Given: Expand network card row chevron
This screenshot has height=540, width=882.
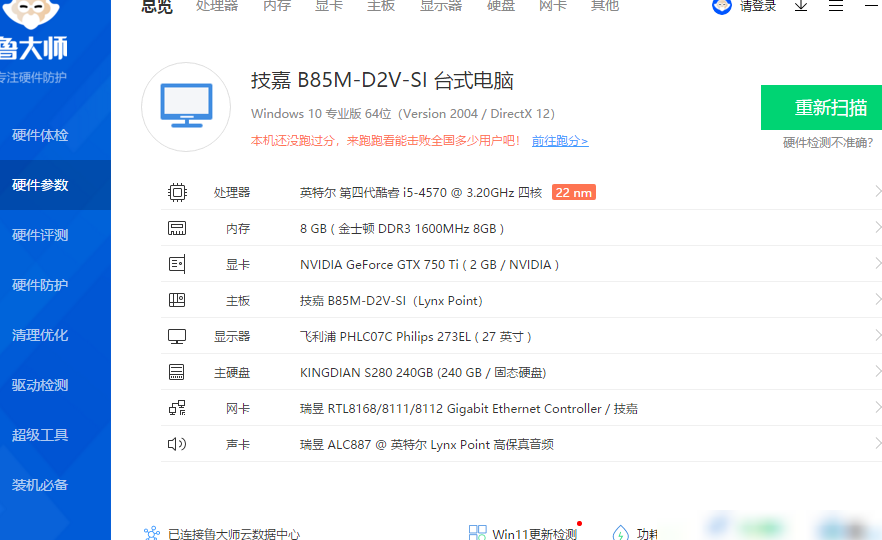Looking at the screenshot, I should point(878,407).
